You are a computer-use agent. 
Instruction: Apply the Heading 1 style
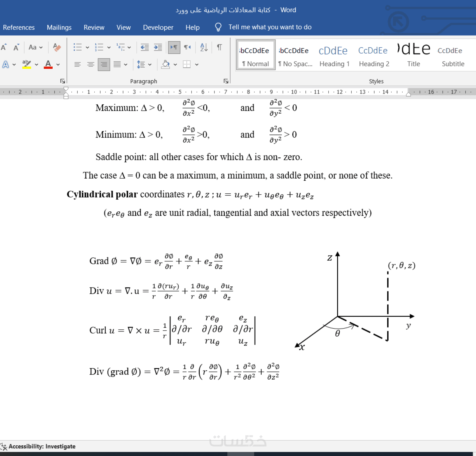[334, 55]
